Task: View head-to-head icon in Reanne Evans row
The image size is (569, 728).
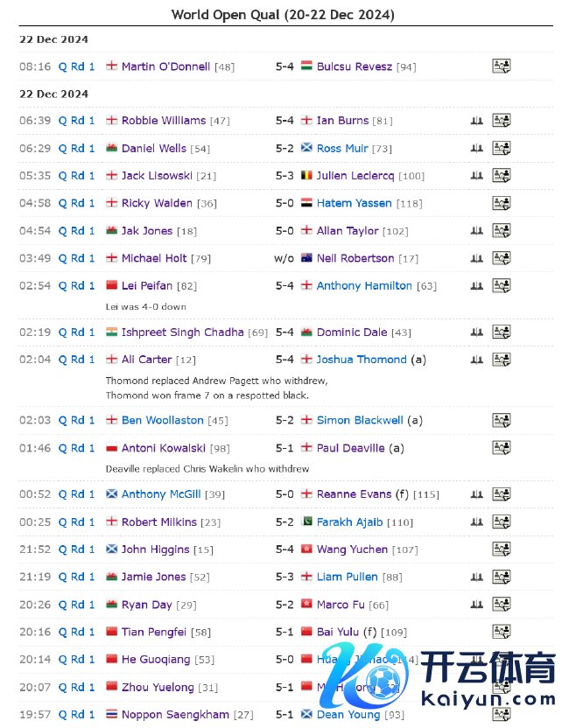Action: (x=476, y=494)
